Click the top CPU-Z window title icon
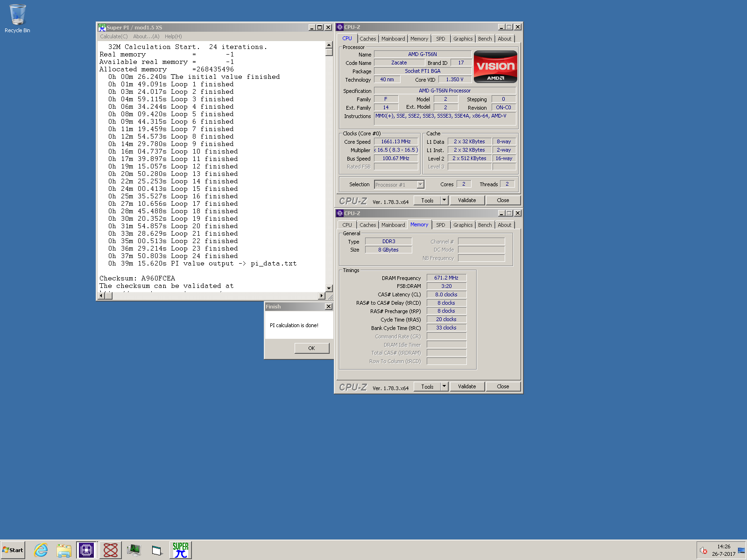The image size is (747, 560). pos(340,27)
